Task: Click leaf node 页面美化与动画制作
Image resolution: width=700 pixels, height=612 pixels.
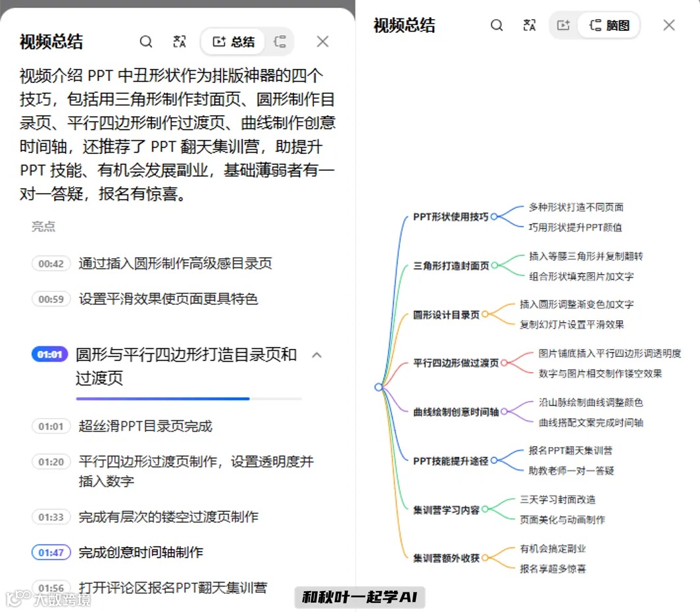Action: 562,520
